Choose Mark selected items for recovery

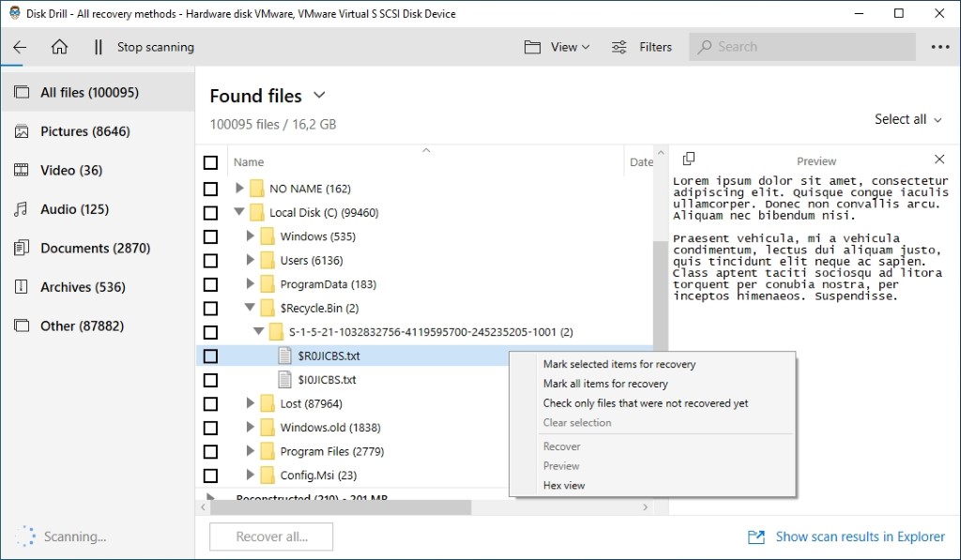619,364
